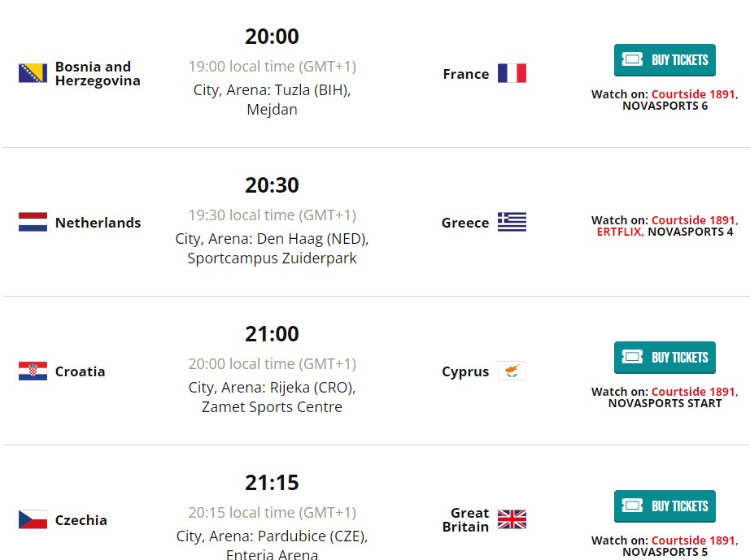The image size is (750, 560).
Task: Buy tickets for Czechia vs Great Britain
Action: [665, 506]
